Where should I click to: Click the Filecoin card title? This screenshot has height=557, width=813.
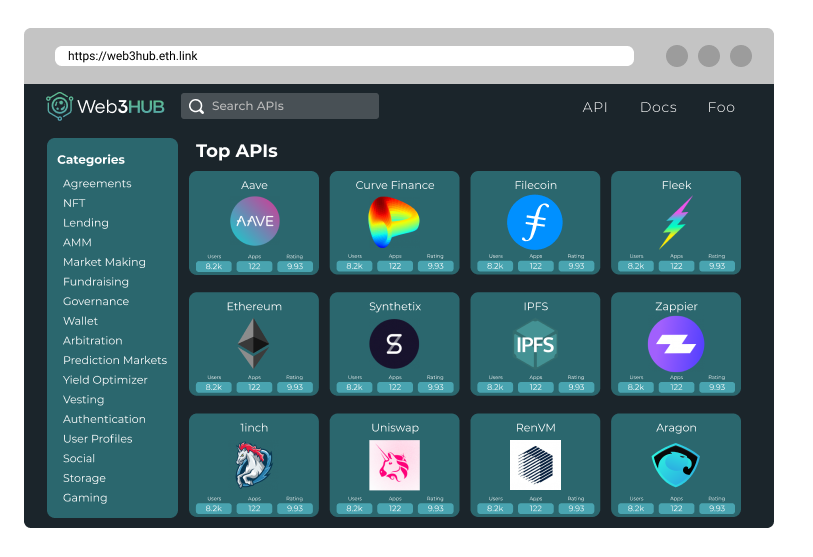click(536, 185)
